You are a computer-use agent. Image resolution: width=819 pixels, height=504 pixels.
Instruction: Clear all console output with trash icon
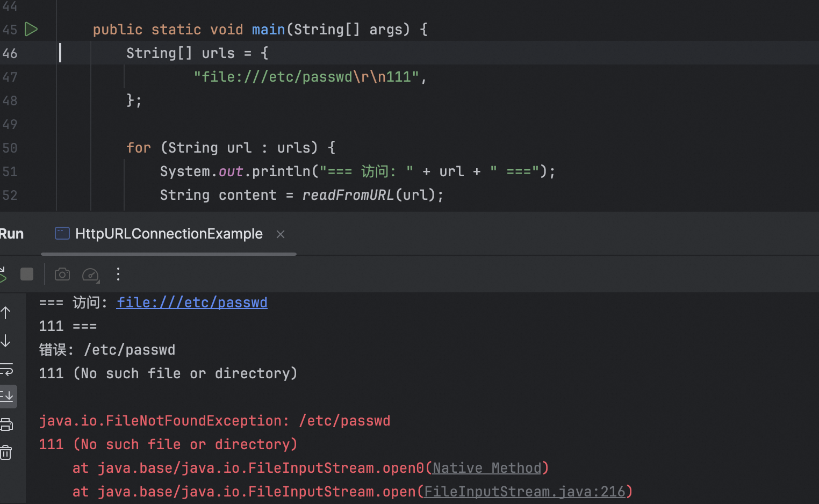click(x=6, y=452)
